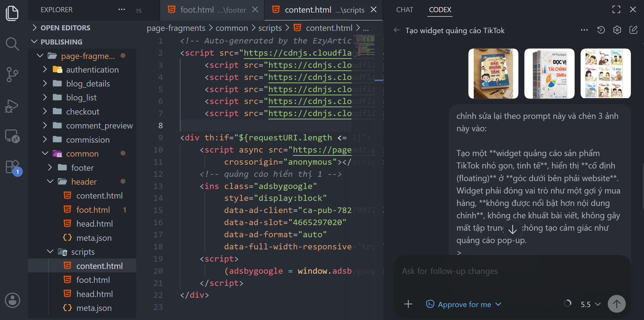Open the 5.5 model selector dropdown

click(x=590, y=304)
